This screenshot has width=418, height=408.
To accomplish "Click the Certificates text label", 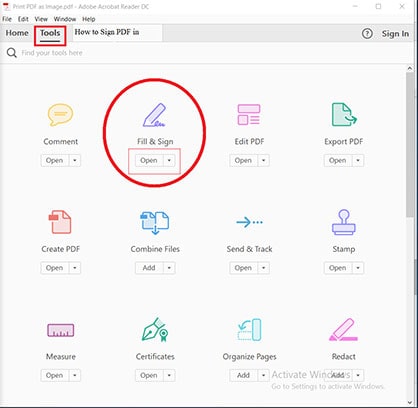I will (x=155, y=357).
